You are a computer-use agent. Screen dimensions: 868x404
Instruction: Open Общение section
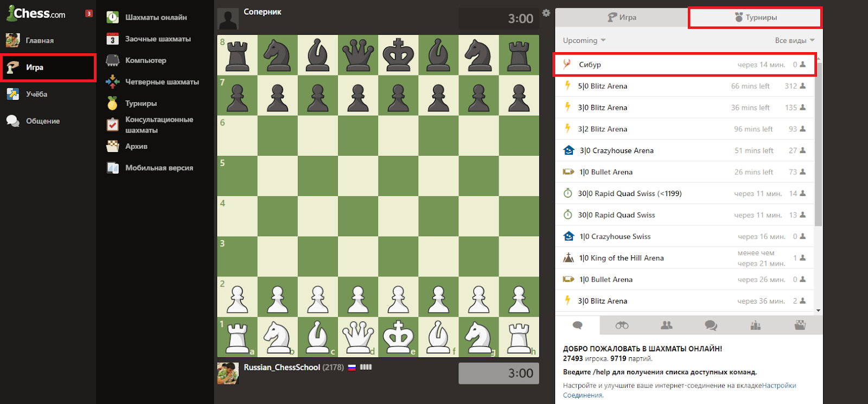pos(43,121)
